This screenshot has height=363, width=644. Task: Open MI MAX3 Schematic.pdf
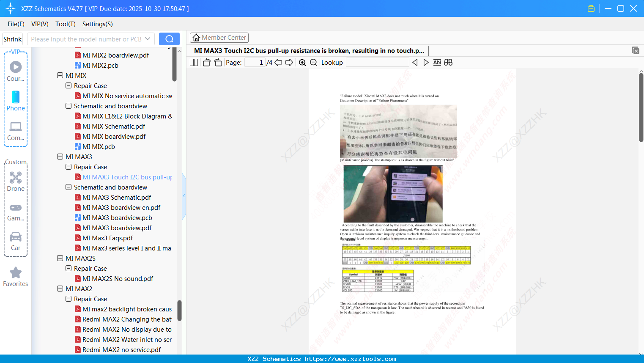point(117,197)
